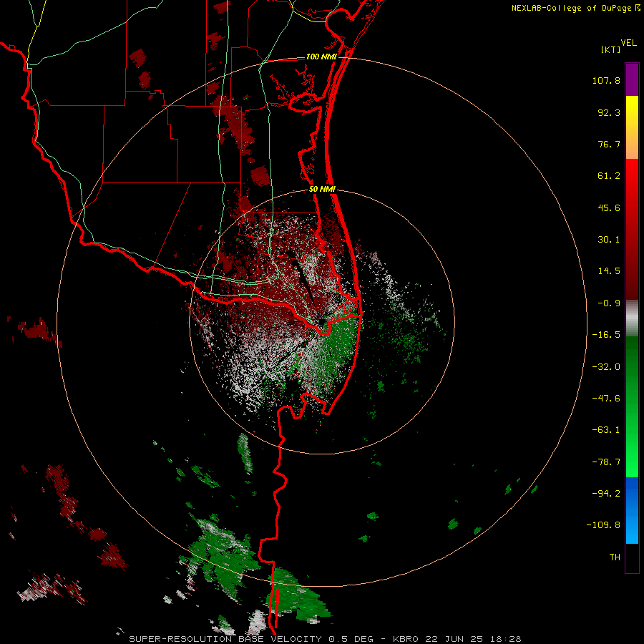Pick the dark blue segment near -94.2

[632, 493]
